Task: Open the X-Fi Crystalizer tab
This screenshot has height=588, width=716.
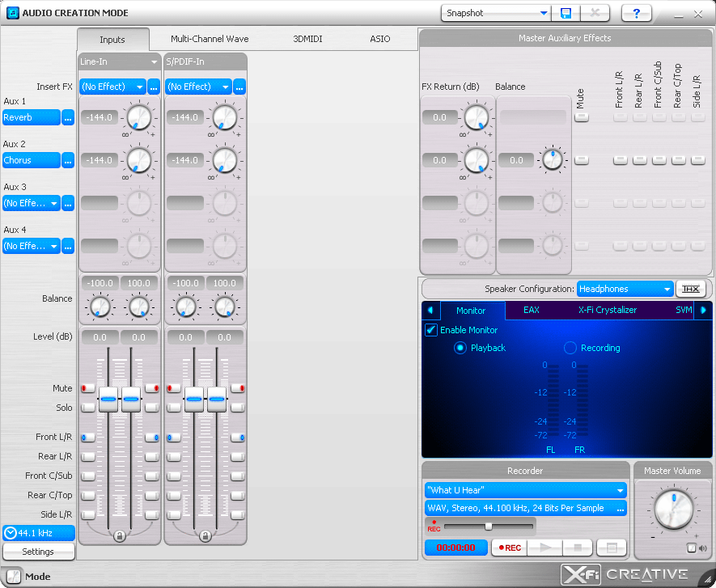Action: tap(607, 310)
